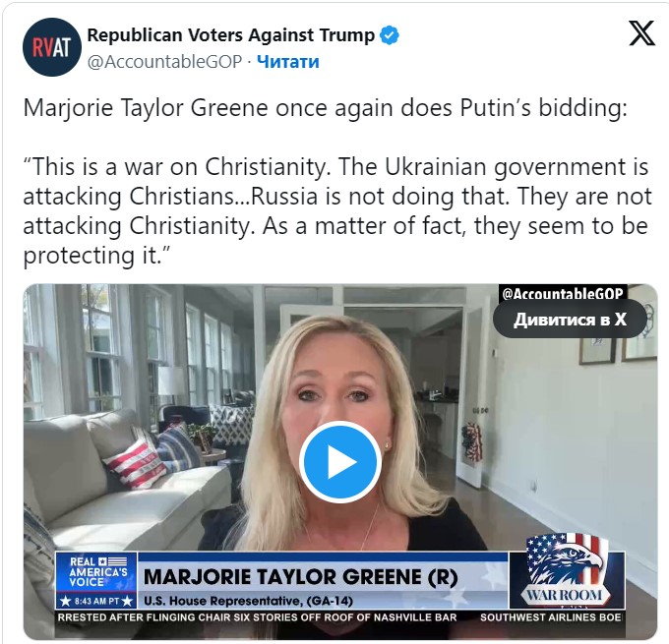Click the news ticker at video bottom
This screenshot has height=644, width=669.
tap(339, 617)
